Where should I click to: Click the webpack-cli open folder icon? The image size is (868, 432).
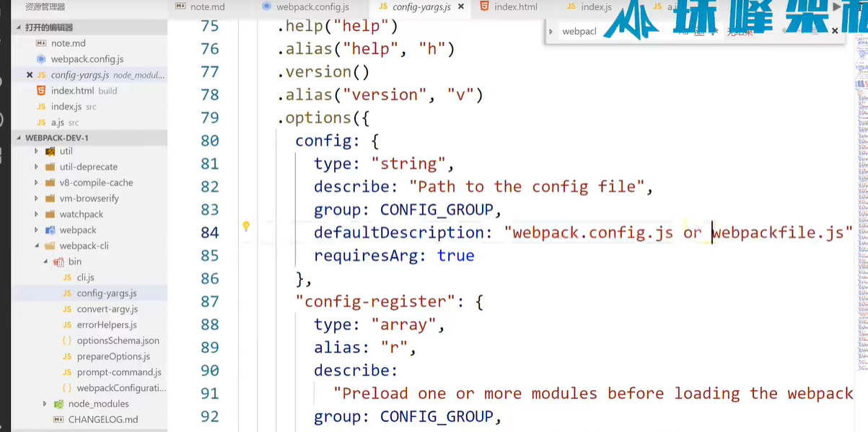(x=50, y=246)
